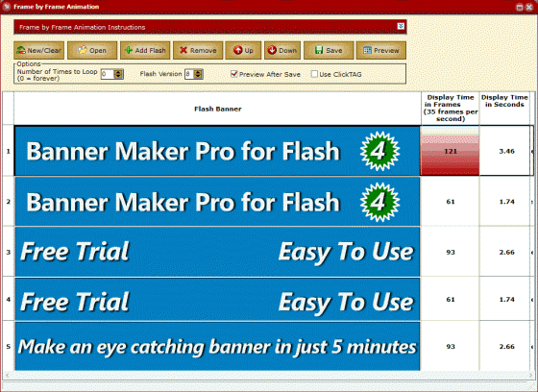Move selected frame Up

coord(243,51)
